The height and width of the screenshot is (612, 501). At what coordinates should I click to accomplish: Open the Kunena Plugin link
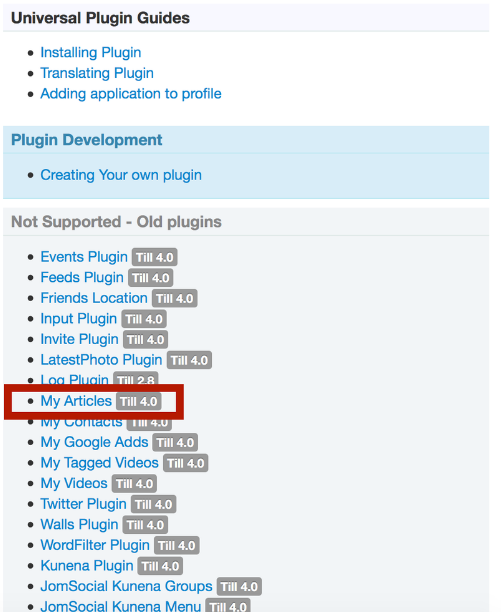(87, 566)
